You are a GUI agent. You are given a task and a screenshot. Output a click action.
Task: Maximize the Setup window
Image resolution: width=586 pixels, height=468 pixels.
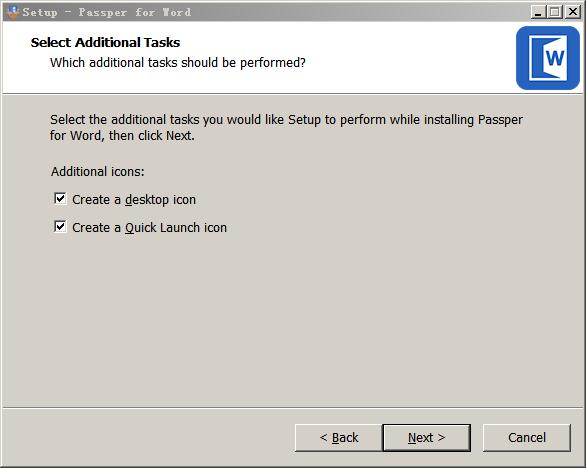point(555,12)
